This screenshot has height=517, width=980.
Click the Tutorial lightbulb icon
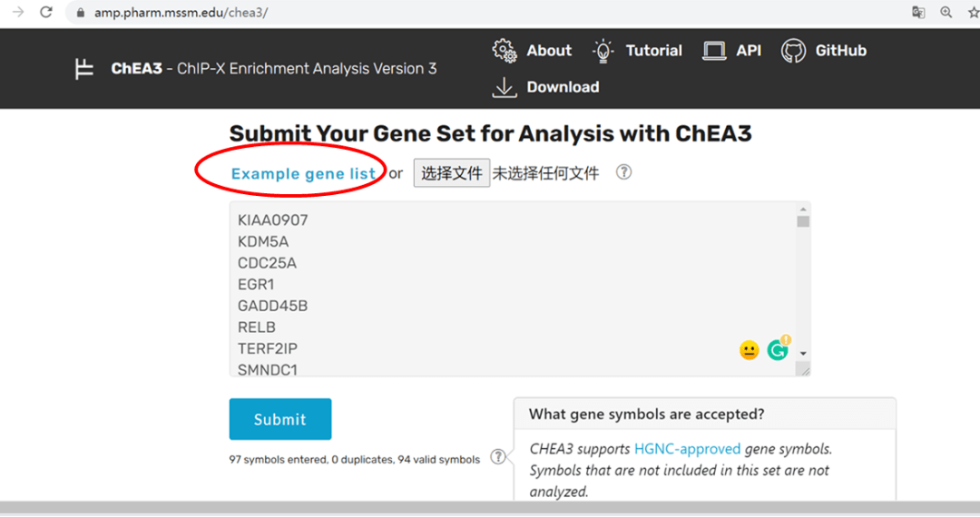point(603,51)
